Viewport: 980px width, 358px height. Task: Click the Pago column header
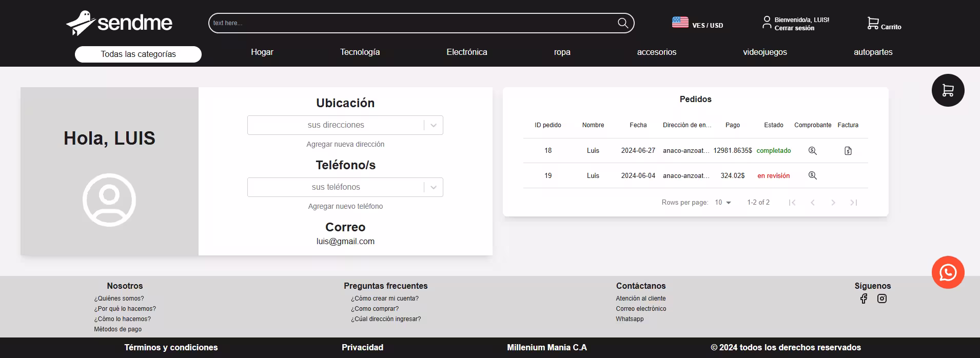732,125
